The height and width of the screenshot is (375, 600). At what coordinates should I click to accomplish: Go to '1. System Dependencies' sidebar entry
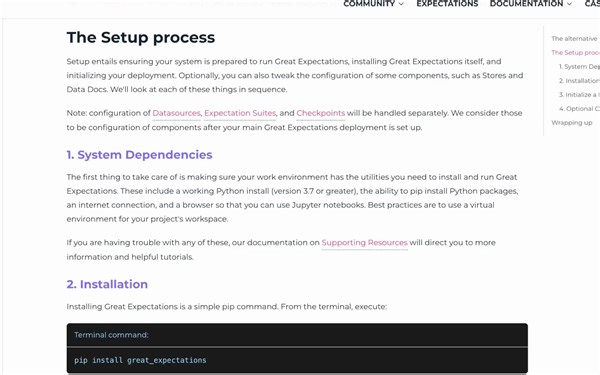tap(579, 67)
